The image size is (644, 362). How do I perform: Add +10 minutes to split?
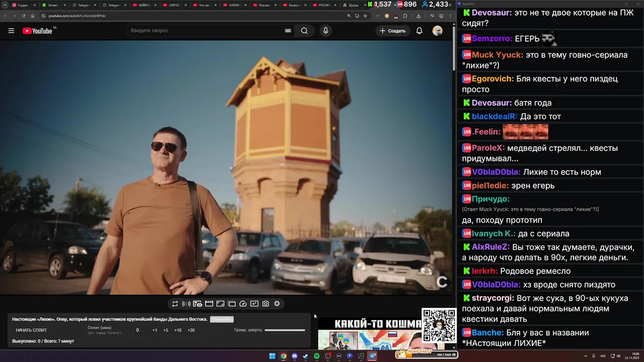pos(178,330)
